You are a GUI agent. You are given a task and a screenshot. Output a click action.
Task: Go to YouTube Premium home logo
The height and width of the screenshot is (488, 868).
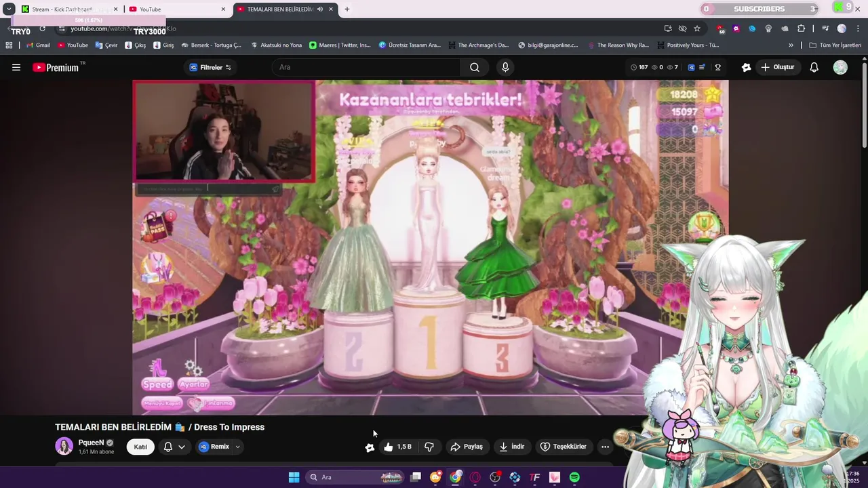[56, 67]
